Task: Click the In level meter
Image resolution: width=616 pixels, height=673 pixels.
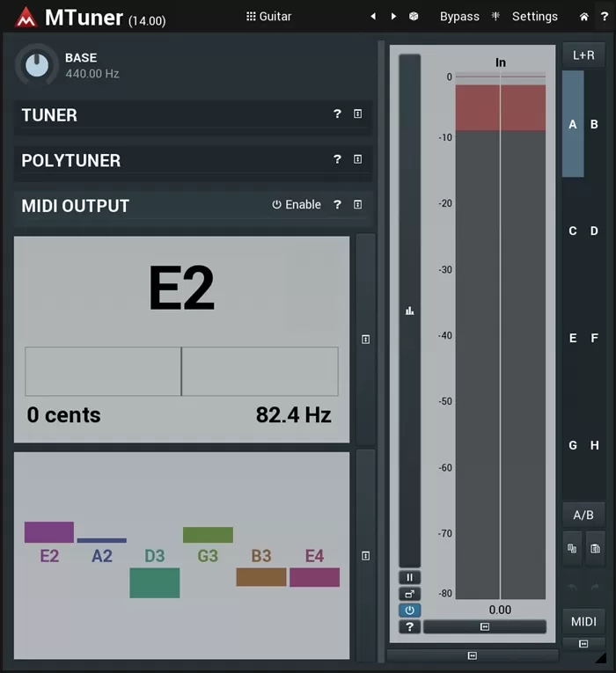Action: pyautogui.click(x=501, y=336)
